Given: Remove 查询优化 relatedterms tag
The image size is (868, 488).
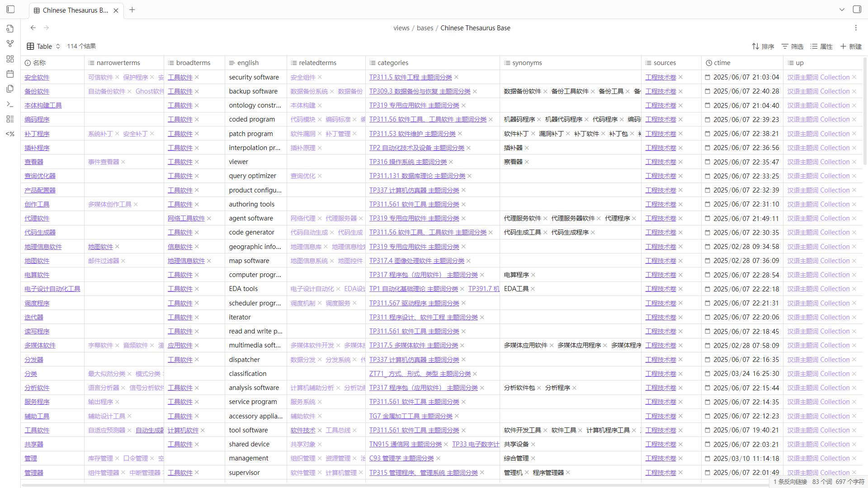Looking at the screenshot, I should point(320,176).
